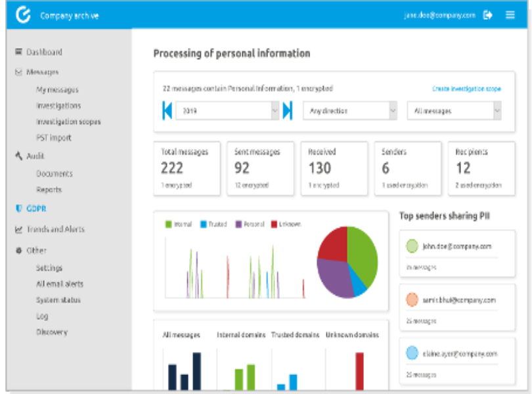Viewport: 532px width, 394px height.
Task: Open the hamburger menu icon
Action: tap(510, 15)
